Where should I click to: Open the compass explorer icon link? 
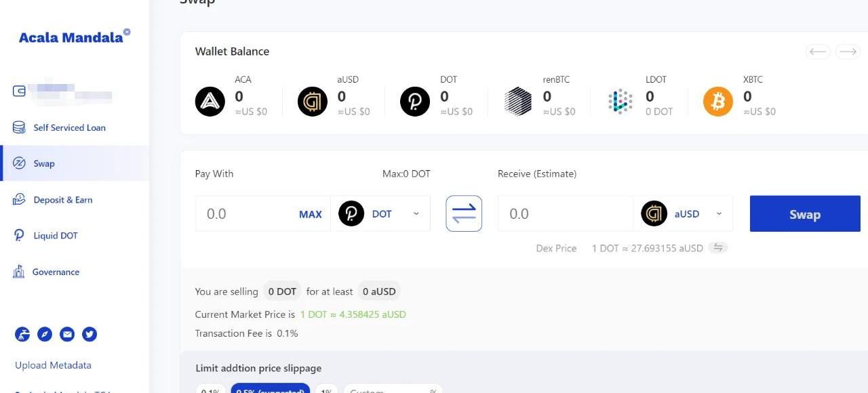point(44,334)
